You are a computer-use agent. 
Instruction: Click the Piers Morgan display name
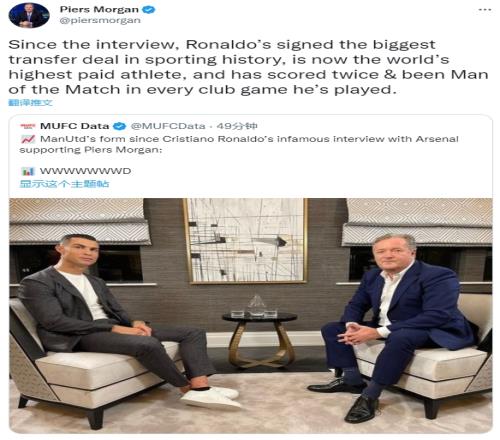99,9
